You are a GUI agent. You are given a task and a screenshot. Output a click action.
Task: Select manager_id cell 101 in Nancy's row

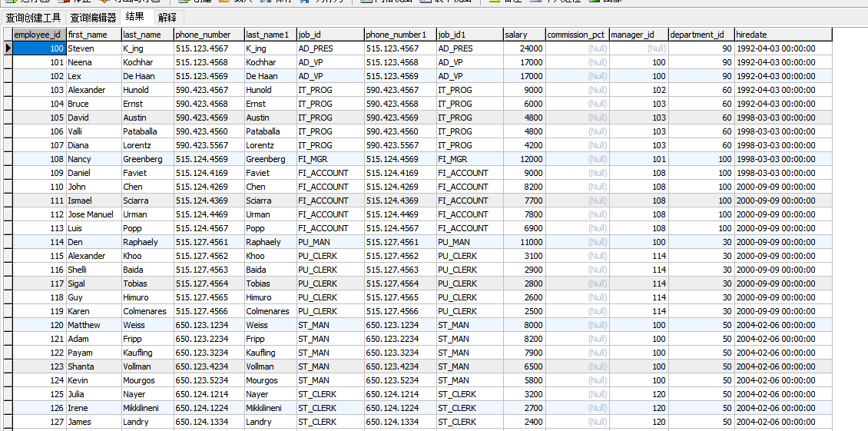pos(638,159)
